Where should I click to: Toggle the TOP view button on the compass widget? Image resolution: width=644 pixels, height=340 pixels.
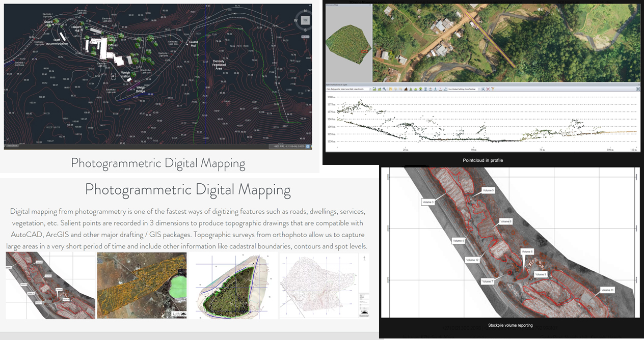click(305, 20)
